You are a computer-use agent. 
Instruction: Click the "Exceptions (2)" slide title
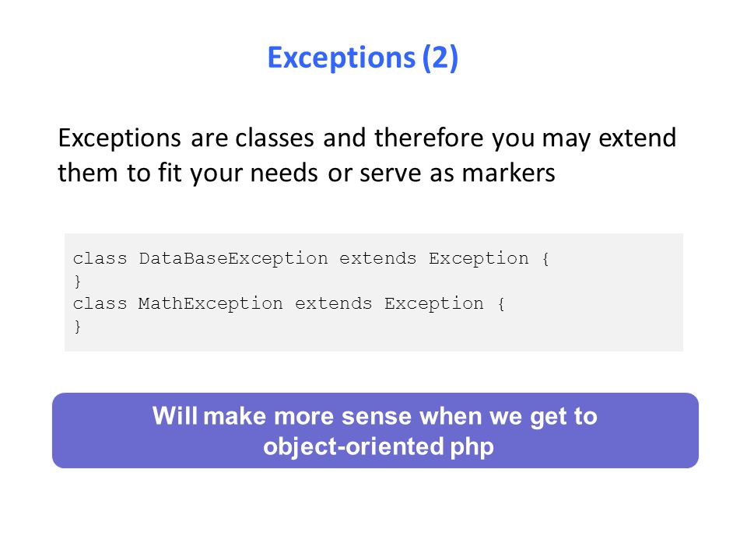pos(363,58)
